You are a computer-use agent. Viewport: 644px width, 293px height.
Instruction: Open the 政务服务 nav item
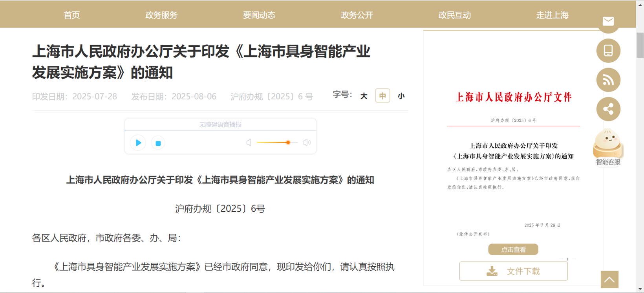click(161, 15)
